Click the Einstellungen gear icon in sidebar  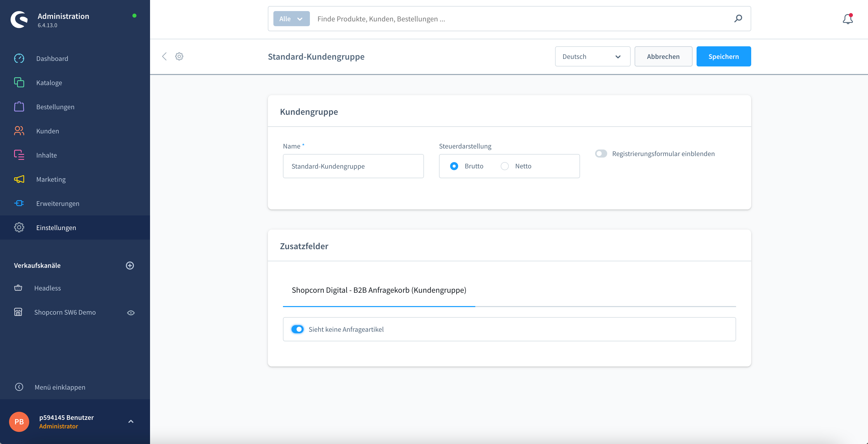pos(19,227)
